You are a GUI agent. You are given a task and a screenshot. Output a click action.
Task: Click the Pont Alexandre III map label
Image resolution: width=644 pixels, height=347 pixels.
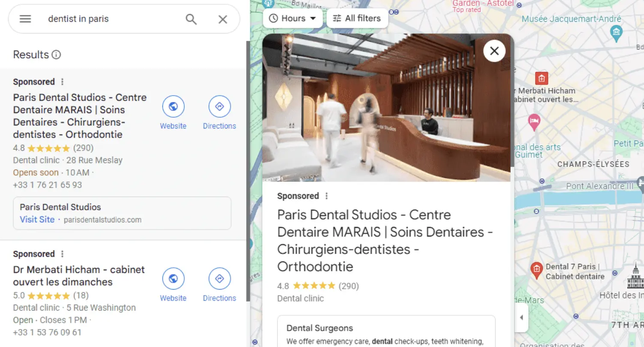click(599, 186)
